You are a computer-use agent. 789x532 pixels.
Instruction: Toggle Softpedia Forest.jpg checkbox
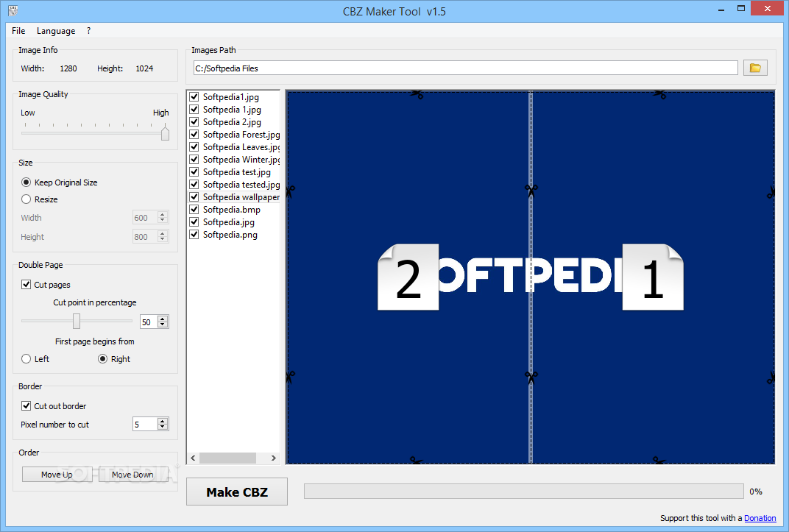click(x=194, y=134)
